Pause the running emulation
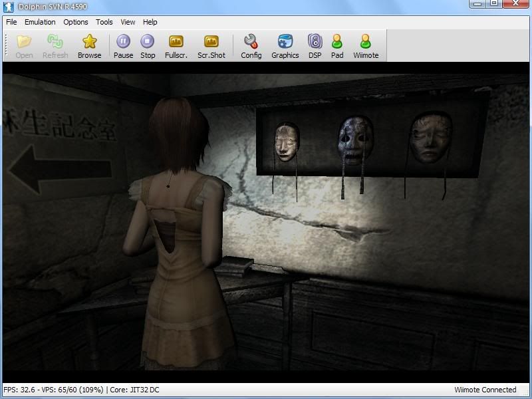The height and width of the screenshot is (399, 532). (x=123, y=46)
